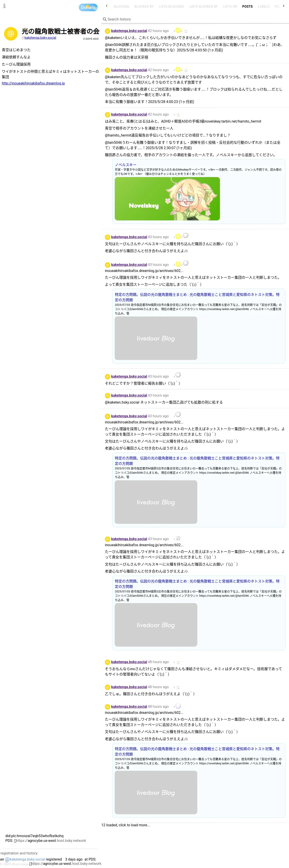
Task: Click the site logo in the top-left corner
Action: (4, 6)
